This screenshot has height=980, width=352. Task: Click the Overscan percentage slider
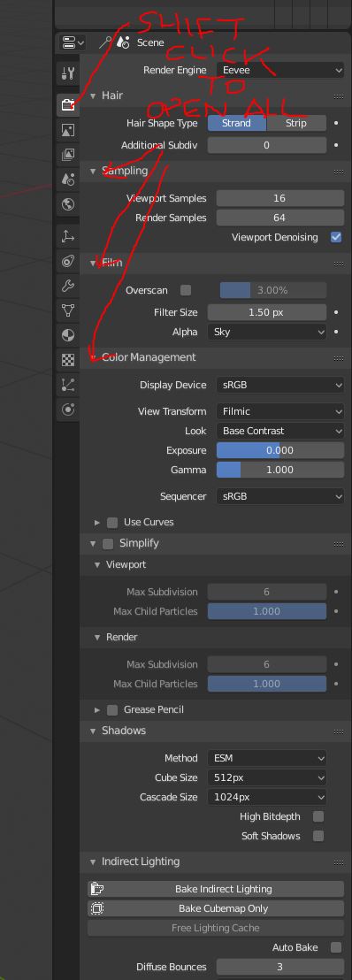pos(273,290)
